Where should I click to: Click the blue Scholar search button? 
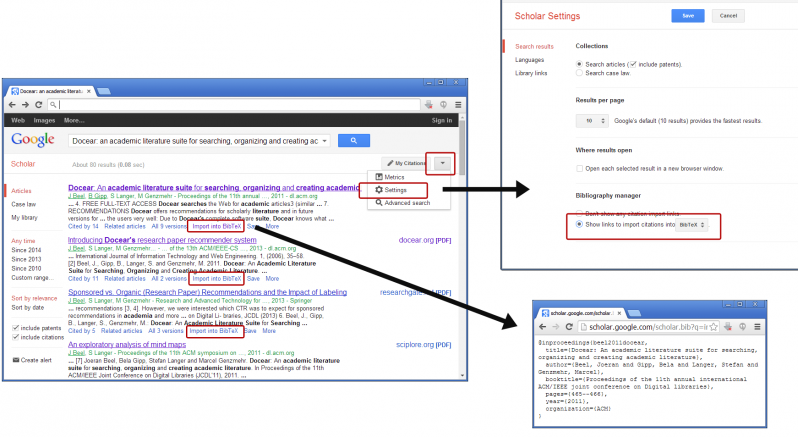tap(354, 140)
